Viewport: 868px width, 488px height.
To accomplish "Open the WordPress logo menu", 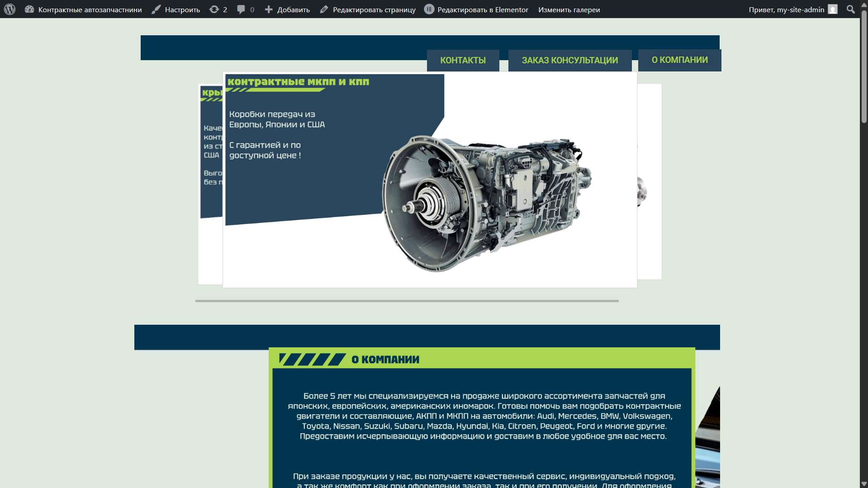I will click(9, 9).
